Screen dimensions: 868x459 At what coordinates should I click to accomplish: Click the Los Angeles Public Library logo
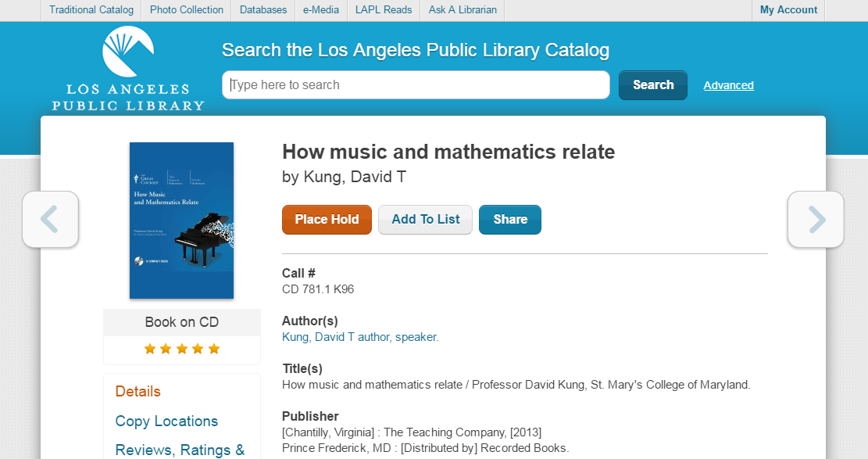pyautogui.click(x=128, y=69)
